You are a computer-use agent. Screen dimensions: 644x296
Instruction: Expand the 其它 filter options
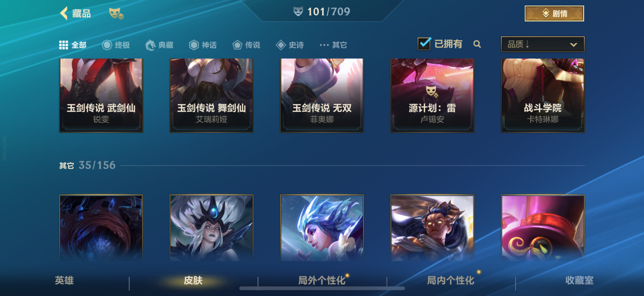click(333, 45)
